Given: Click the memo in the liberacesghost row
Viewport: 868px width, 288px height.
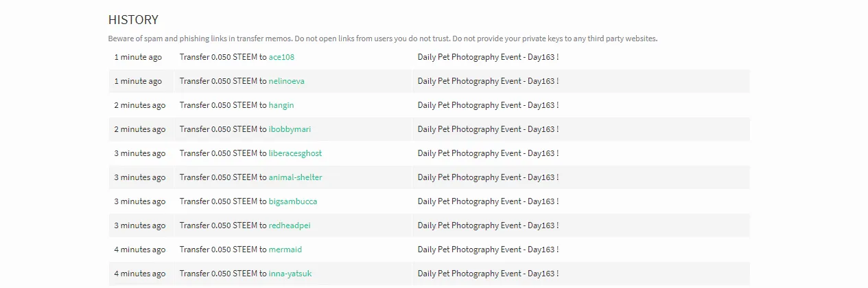Looking at the screenshot, I should click(x=488, y=153).
